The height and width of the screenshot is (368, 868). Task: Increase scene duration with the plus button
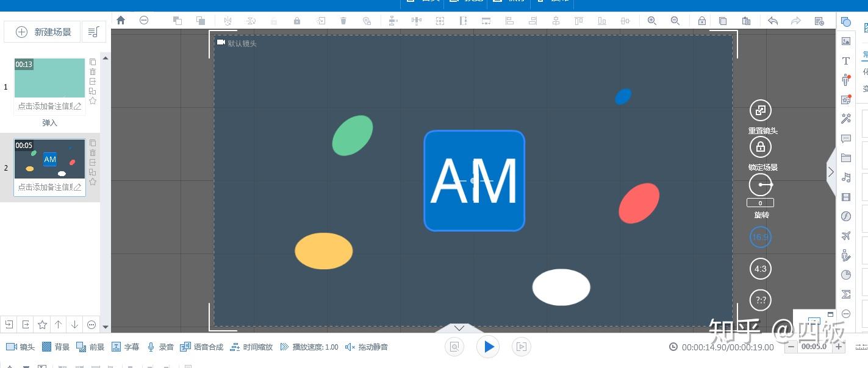839,347
